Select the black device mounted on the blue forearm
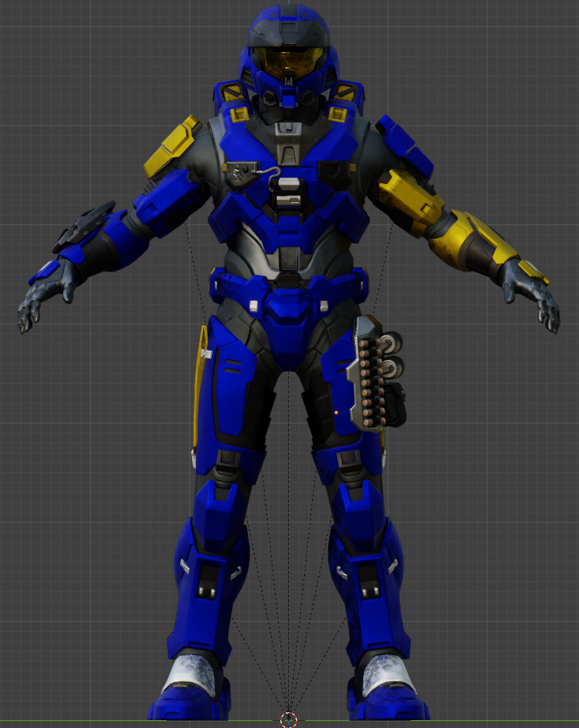This screenshot has height=728, width=579. [x=84, y=225]
